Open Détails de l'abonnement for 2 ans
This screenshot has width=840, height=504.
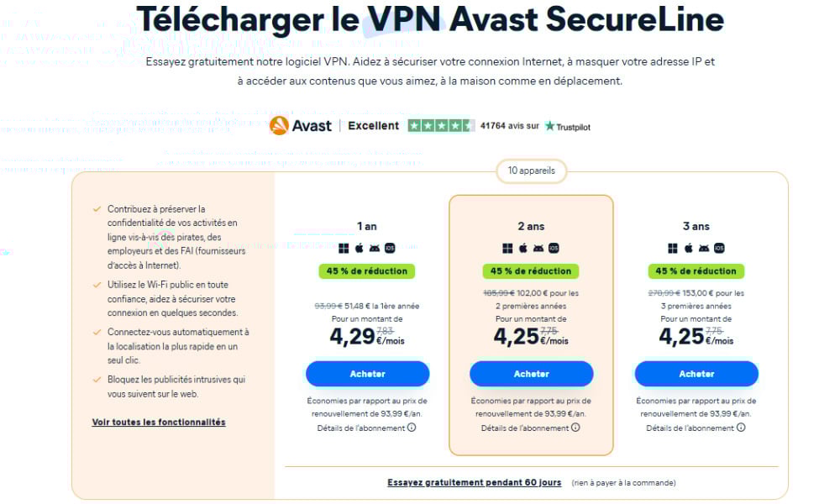point(525,428)
